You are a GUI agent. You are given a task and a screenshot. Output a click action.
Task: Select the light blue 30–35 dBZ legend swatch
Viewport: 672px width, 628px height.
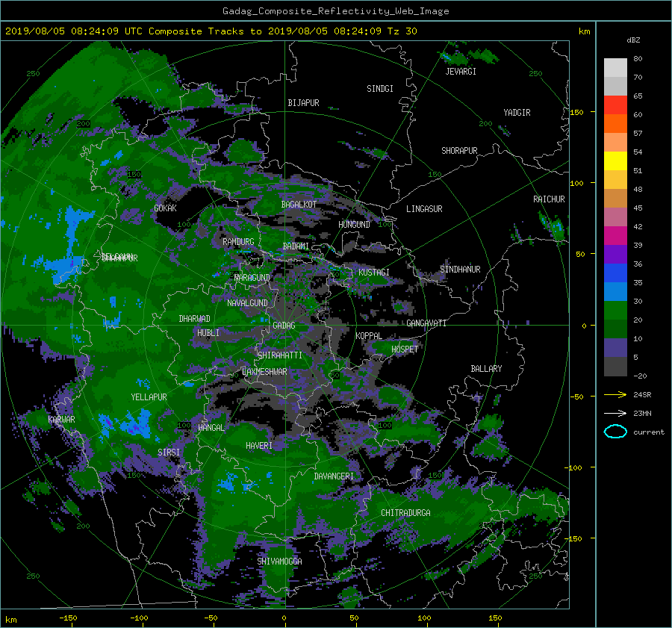click(615, 291)
